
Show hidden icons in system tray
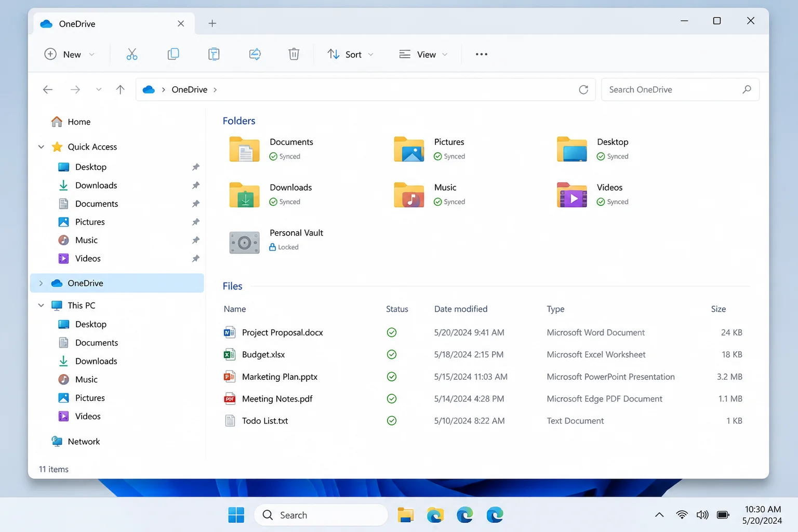pos(659,515)
